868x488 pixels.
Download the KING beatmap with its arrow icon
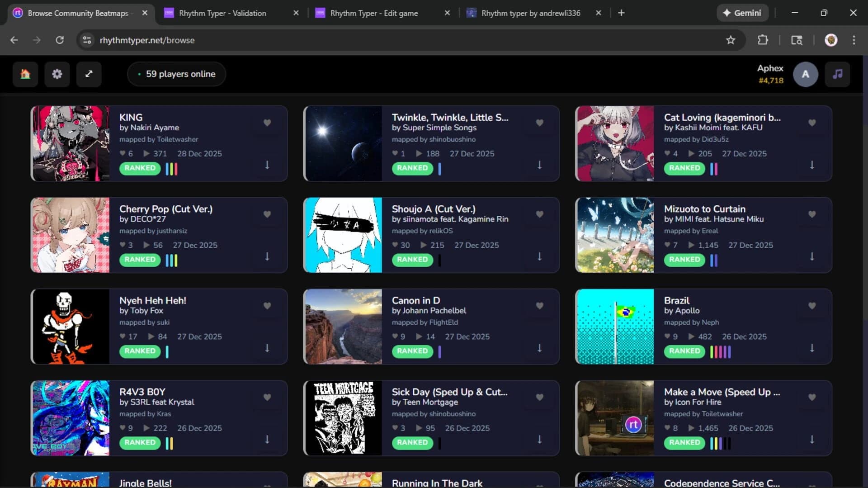point(267,166)
